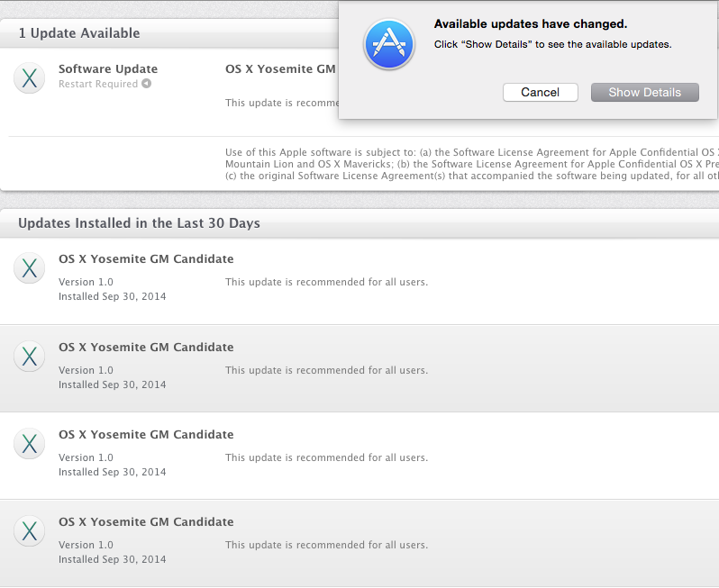Click the dialog's "Show Details" instruction sentence
The width and height of the screenshot is (719, 588).
pos(552,44)
